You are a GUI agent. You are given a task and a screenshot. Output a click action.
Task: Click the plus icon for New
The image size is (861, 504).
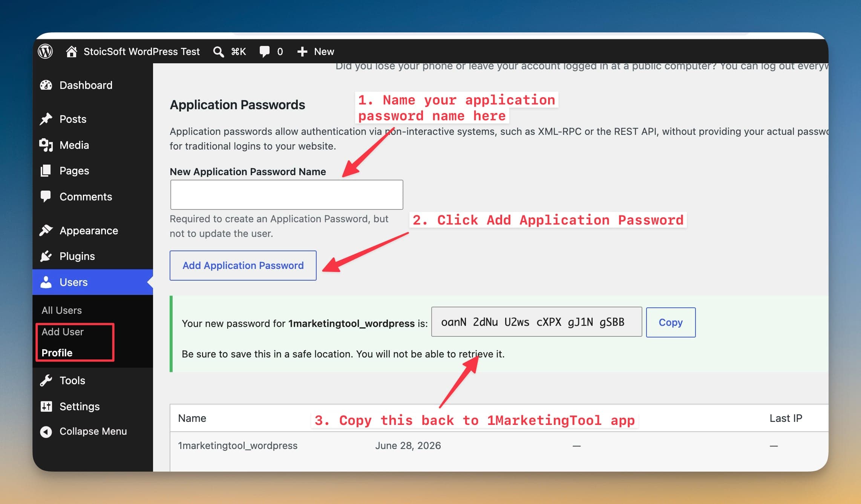pyautogui.click(x=302, y=52)
